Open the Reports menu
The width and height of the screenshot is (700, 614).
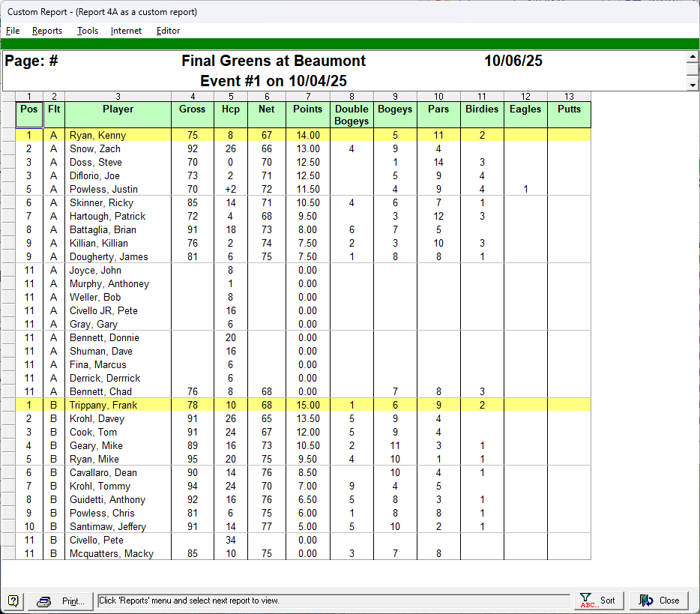[x=46, y=31]
